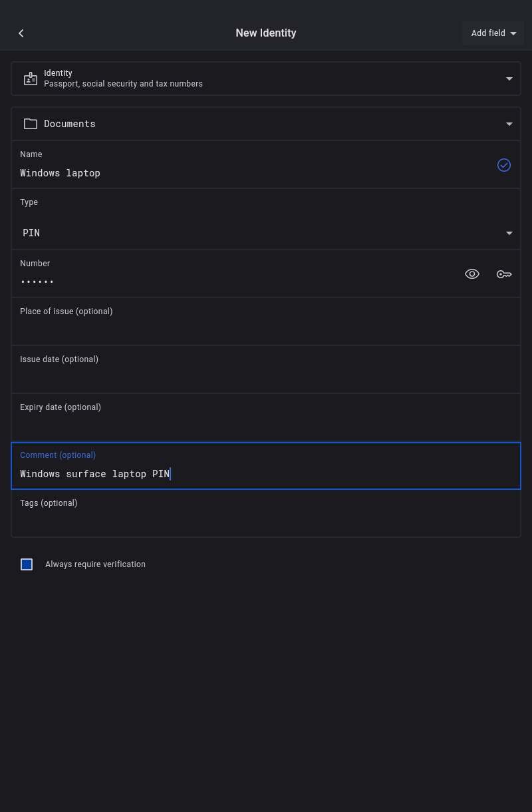
Task: Focus the hidden Number field
Action: pyautogui.click(x=233, y=281)
